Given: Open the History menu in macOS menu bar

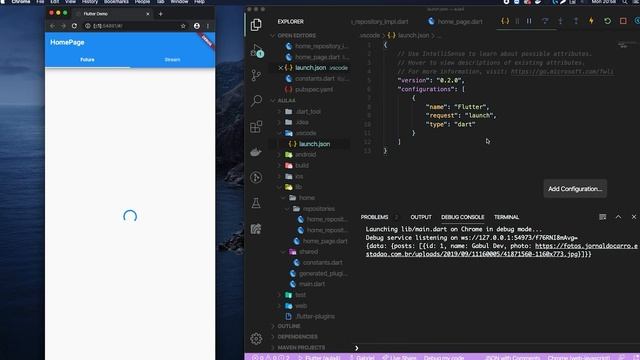Looking at the screenshot, I should 90,2.
